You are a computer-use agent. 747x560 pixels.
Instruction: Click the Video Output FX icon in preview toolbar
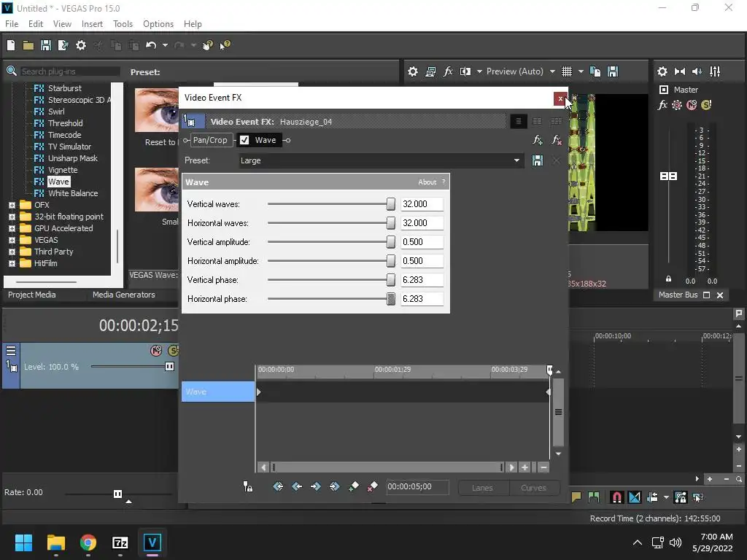tap(448, 71)
